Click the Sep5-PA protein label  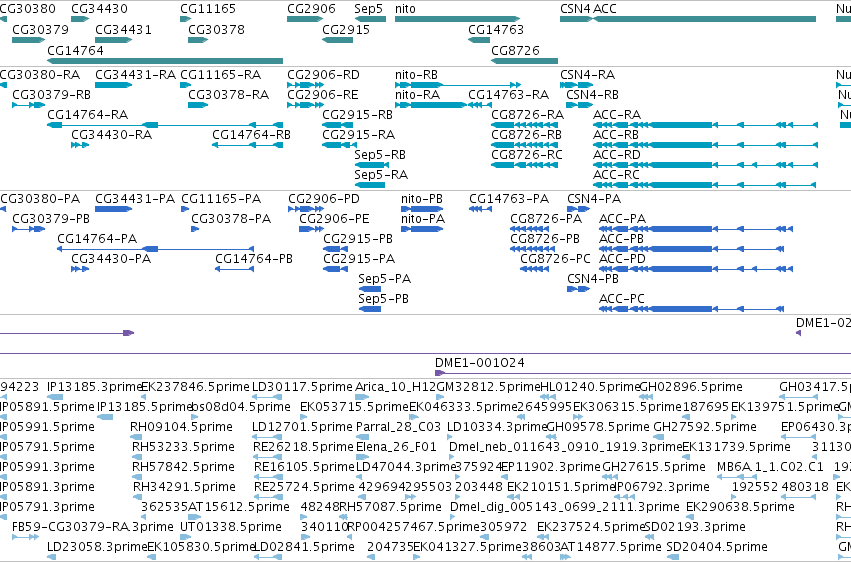point(384,279)
